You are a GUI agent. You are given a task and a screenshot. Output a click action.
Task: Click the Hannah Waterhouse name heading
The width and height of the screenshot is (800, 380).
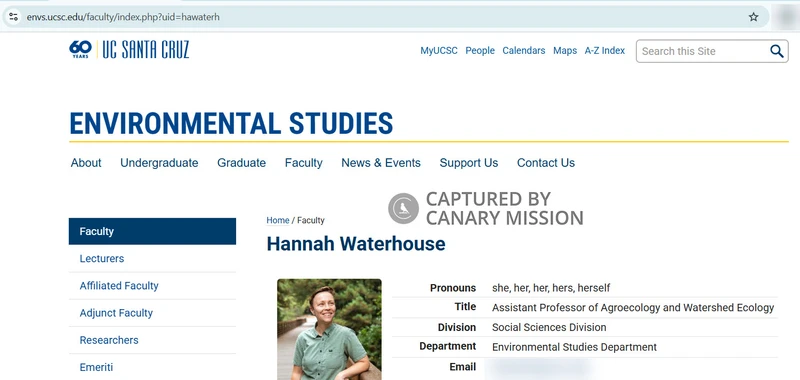tap(356, 244)
